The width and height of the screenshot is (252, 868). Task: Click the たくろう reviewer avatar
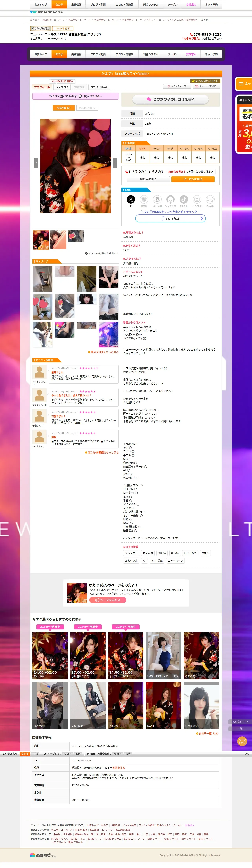pos(39,372)
